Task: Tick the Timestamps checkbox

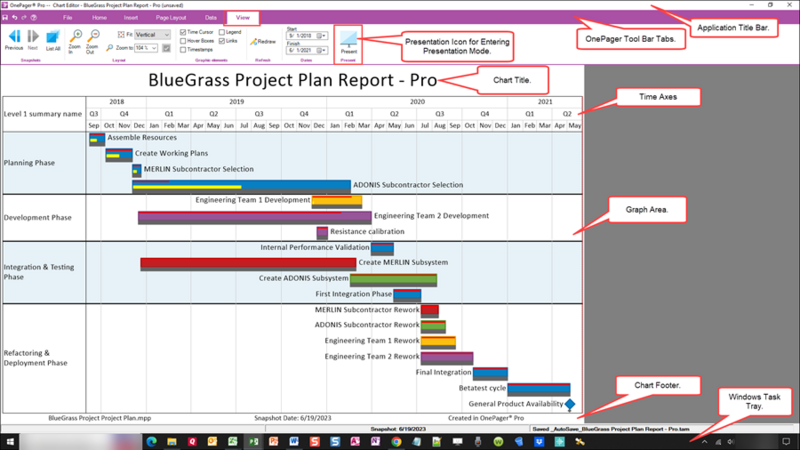Action: pyautogui.click(x=183, y=49)
